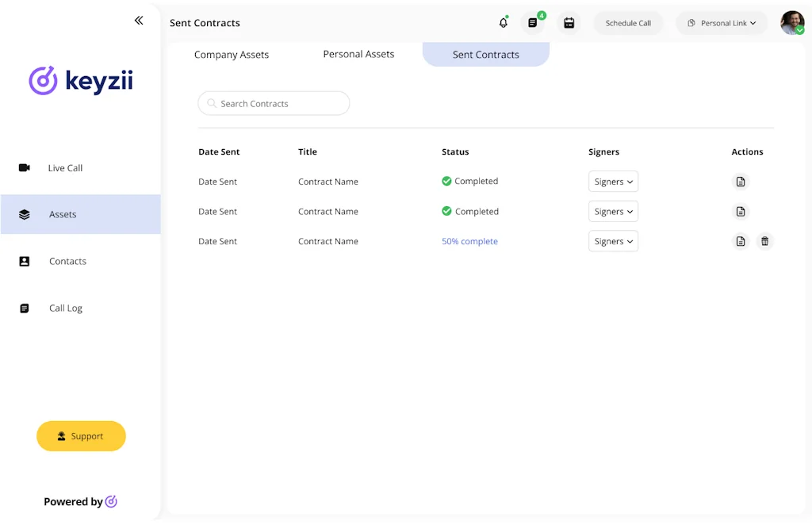Click the 50% complete status link
The width and height of the screenshot is (812, 525).
click(469, 241)
